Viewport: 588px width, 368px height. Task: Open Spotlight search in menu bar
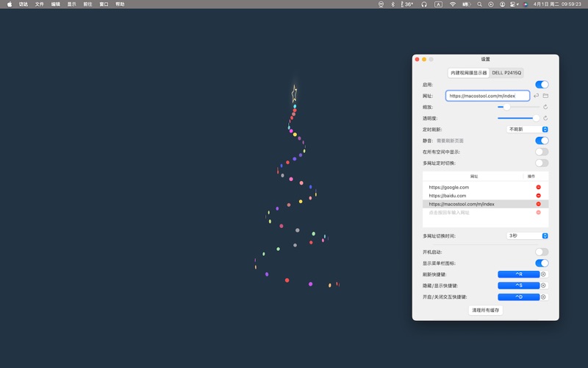[x=479, y=4]
